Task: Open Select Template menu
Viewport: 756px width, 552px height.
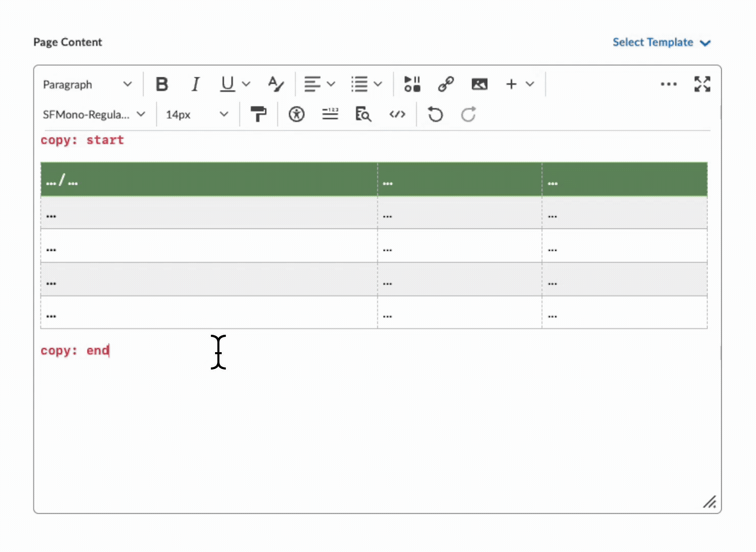Action: point(661,42)
